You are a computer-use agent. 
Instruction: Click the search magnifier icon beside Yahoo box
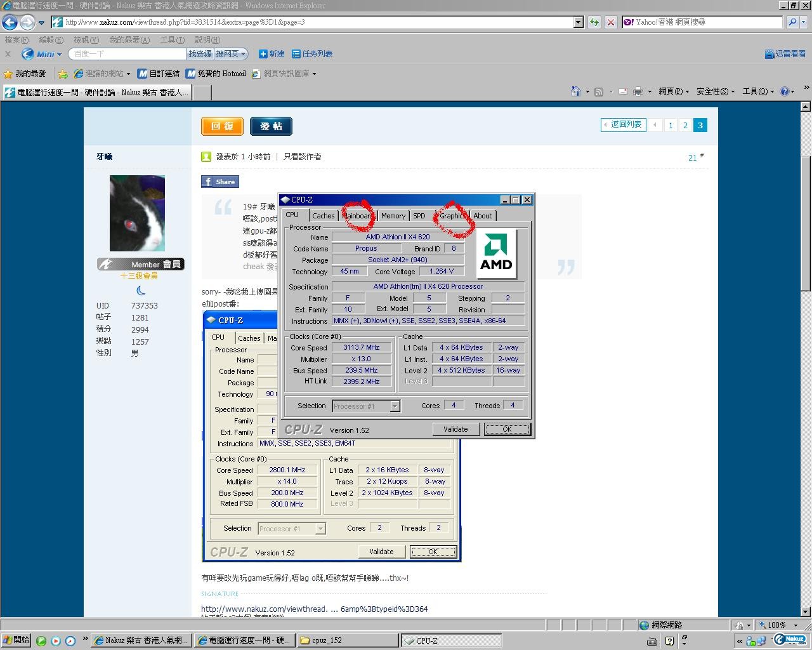tap(792, 22)
